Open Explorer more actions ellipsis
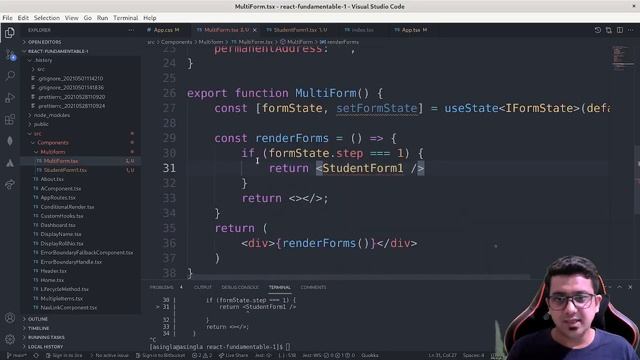The image size is (640, 360). coord(131,30)
